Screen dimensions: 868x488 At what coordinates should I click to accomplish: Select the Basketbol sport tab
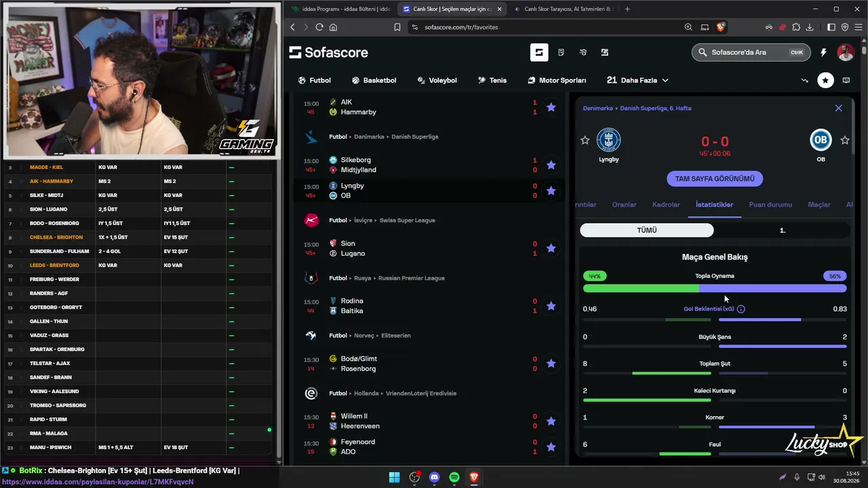click(374, 80)
